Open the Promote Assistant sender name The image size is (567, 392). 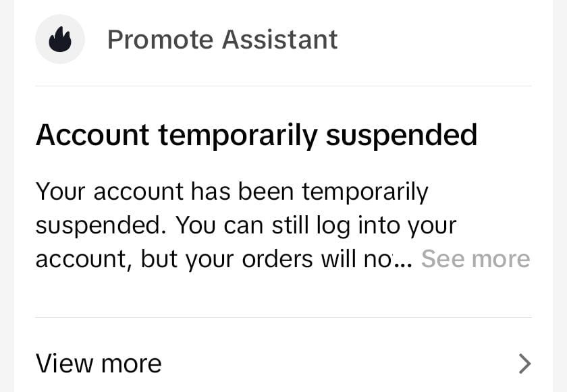222,40
